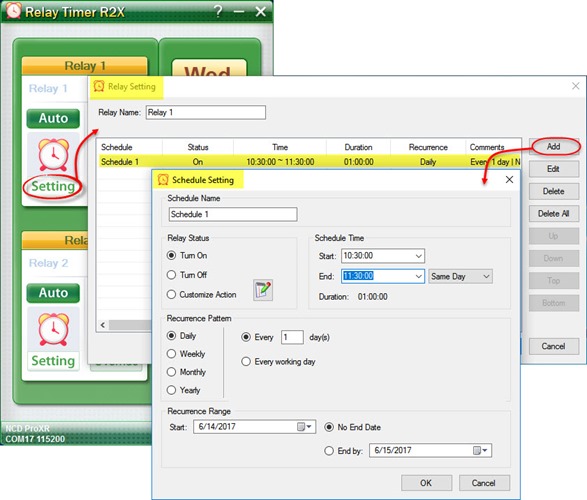587x500 pixels.
Task: Open the Same Day dropdown
Action: tap(460, 276)
